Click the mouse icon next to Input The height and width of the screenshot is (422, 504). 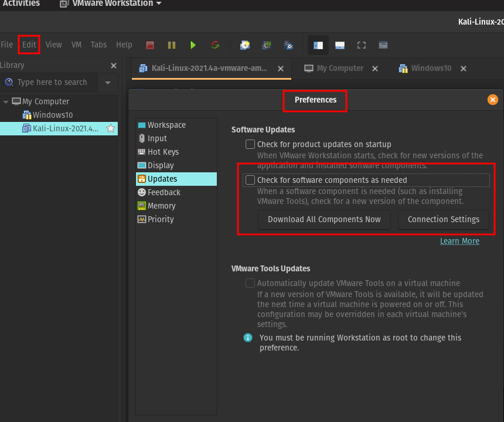pyautogui.click(x=142, y=138)
